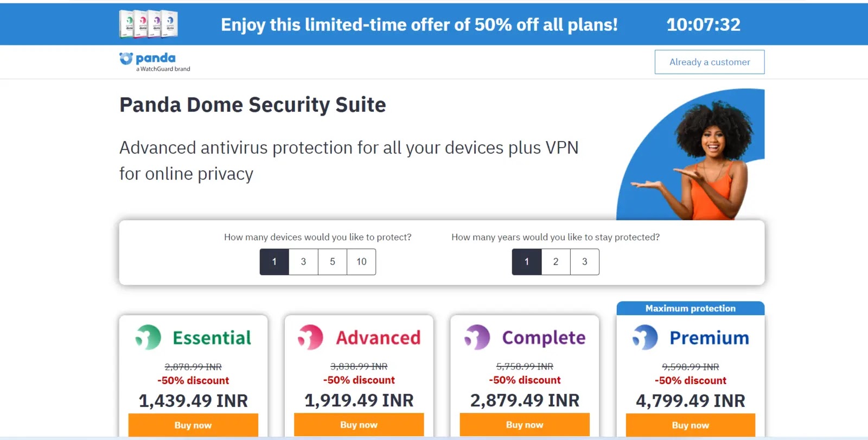Select 1 device to protect

275,262
